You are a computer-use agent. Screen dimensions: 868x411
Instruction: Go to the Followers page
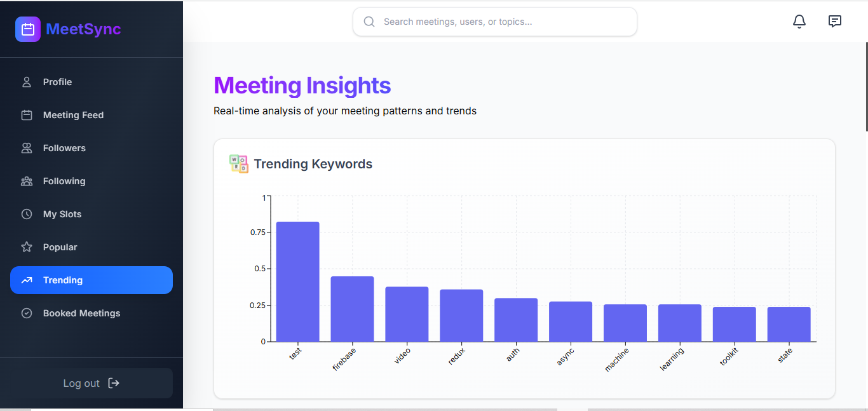[x=64, y=148]
